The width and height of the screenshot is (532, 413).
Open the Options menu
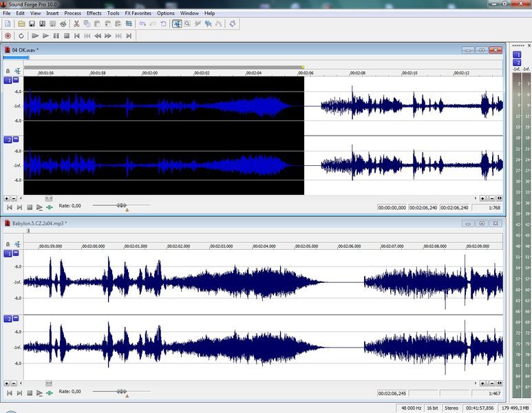pyautogui.click(x=166, y=13)
